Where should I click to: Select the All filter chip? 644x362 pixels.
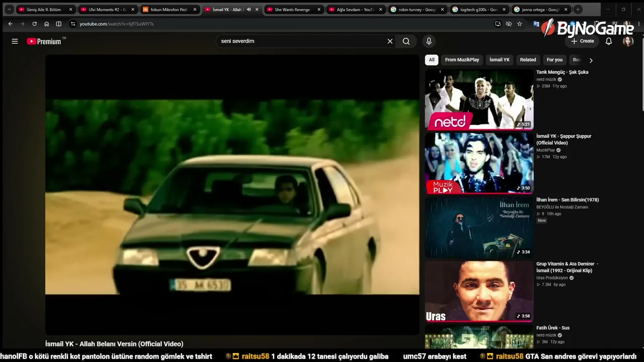pyautogui.click(x=432, y=60)
